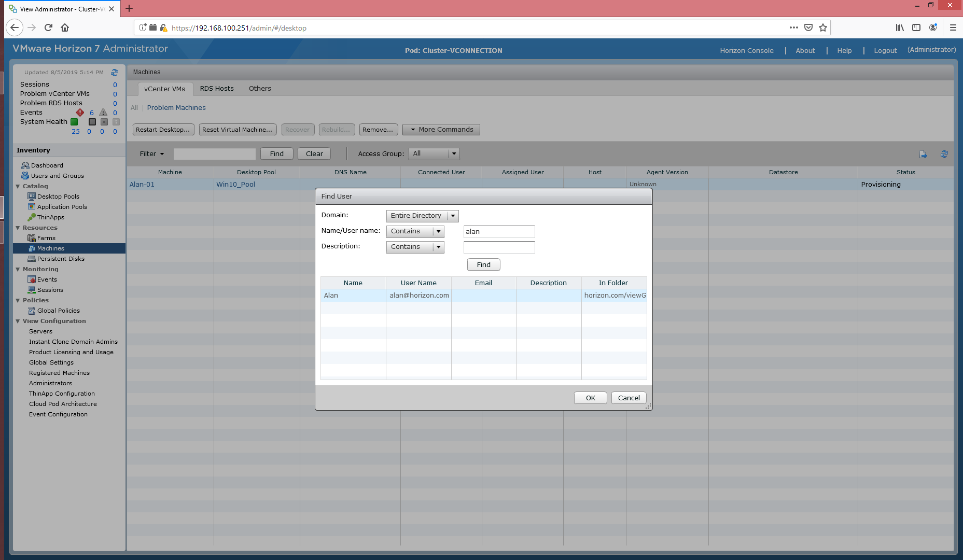
Task: Click the refresh icon beside Updated timestamp
Action: pyautogui.click(x=115, y=73)
